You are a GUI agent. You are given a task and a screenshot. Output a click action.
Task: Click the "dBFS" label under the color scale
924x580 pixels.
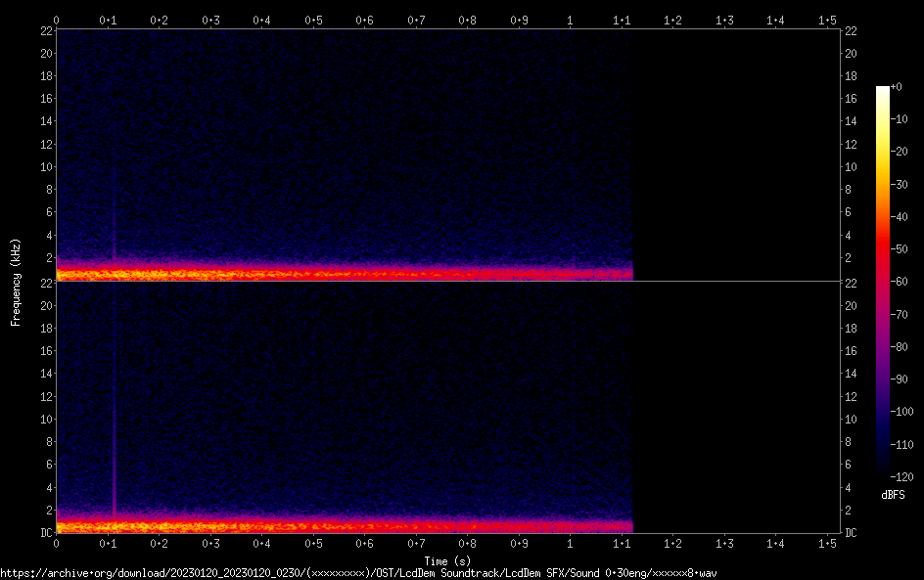coord(893,495)
